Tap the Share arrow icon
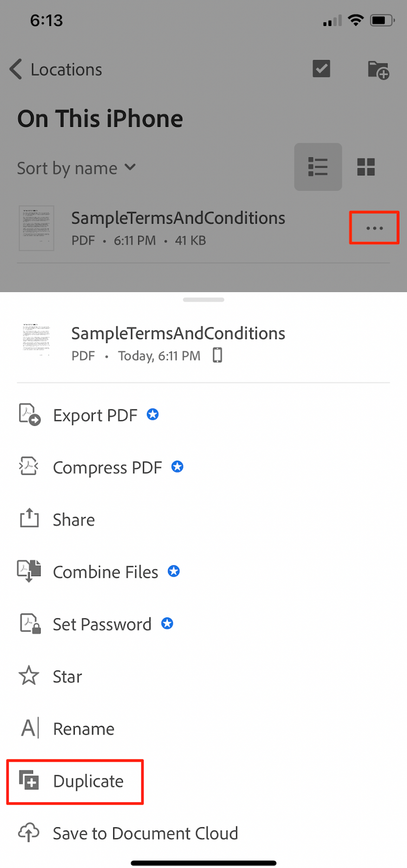 29,519
